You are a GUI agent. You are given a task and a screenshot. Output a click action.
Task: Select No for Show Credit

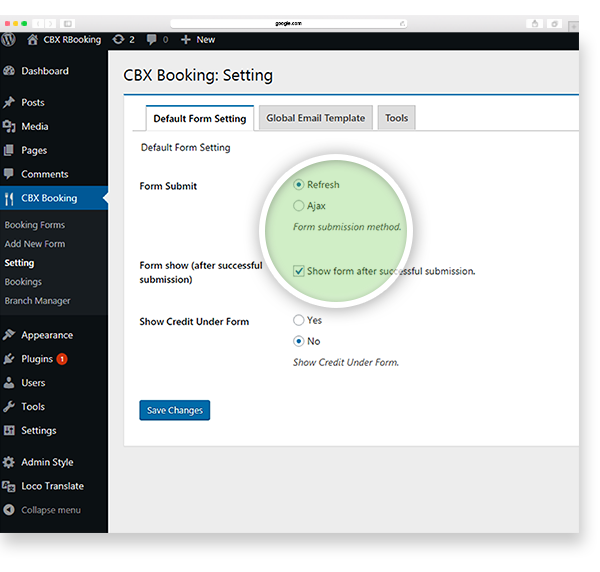click(x=298, y=341)
